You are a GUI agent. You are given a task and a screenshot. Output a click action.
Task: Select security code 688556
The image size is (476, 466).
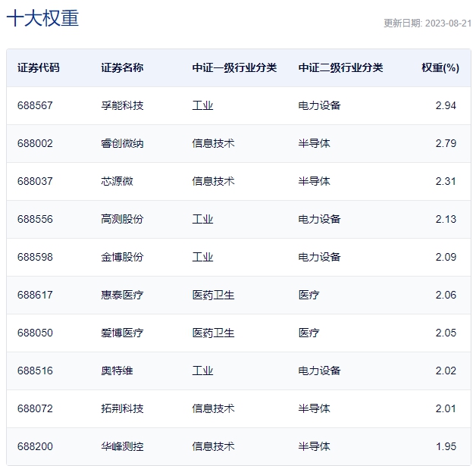pos(35,219)
